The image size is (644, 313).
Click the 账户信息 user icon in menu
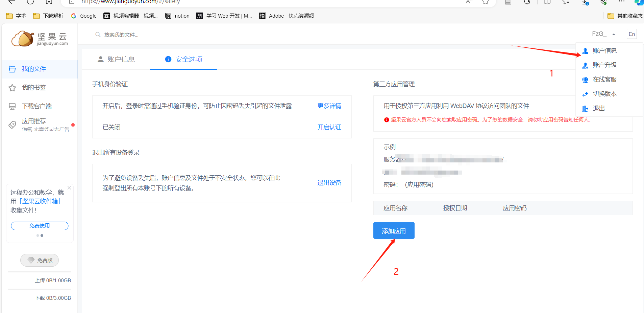point(585,51)
